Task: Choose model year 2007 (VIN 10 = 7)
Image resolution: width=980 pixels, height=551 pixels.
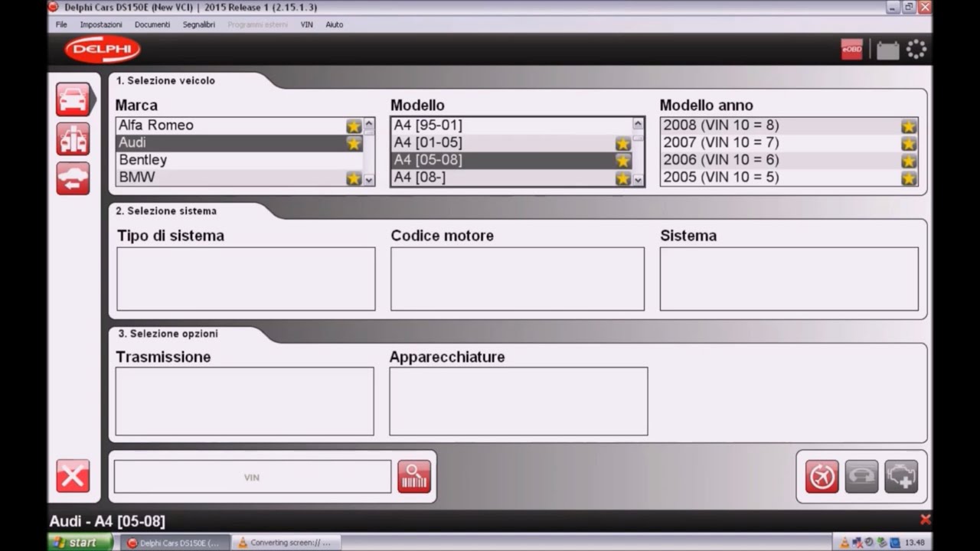Action: (789, 143)
